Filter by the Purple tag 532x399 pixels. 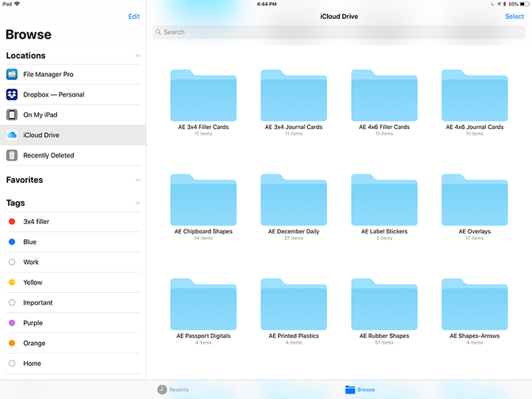tap(73, 323)
